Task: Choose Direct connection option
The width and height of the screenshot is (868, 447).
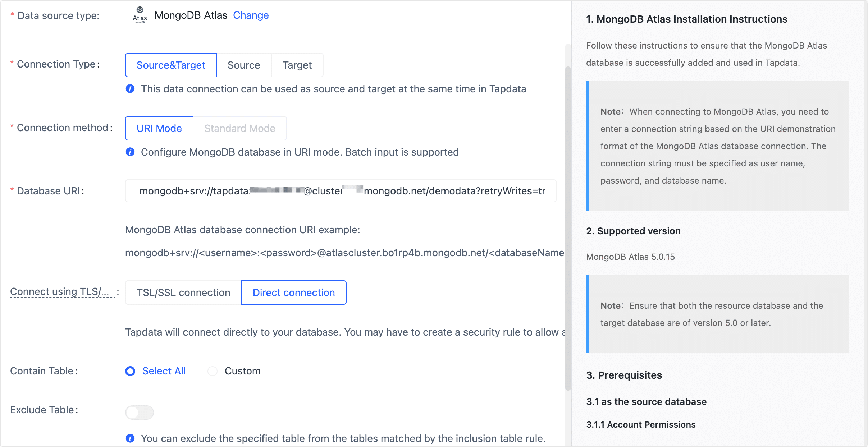Action: point(293,292)
